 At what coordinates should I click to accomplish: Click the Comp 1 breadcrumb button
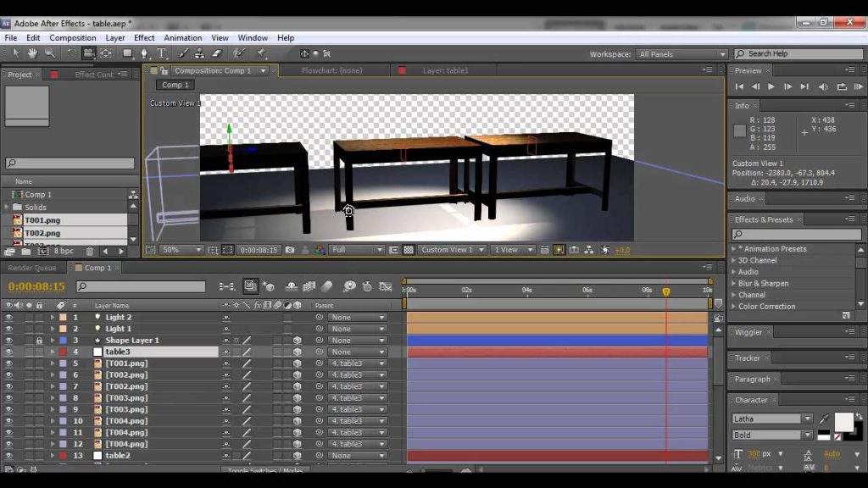coord(175,85)
